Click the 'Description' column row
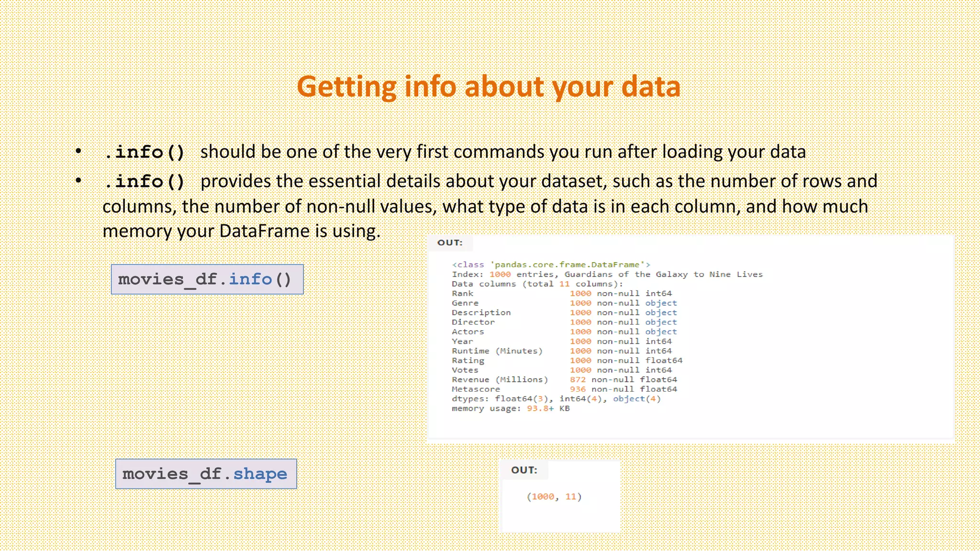980x551 pixels. (565, 312)
